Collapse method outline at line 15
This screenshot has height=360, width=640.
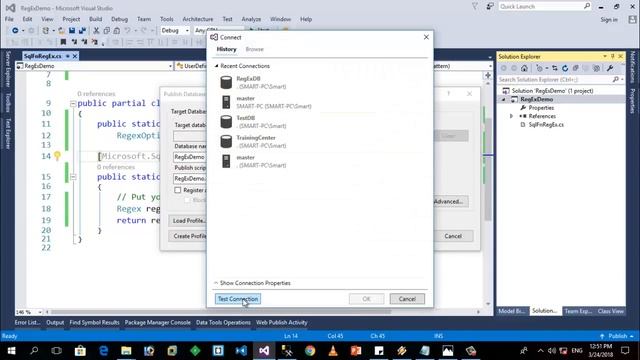click(73, 177)
